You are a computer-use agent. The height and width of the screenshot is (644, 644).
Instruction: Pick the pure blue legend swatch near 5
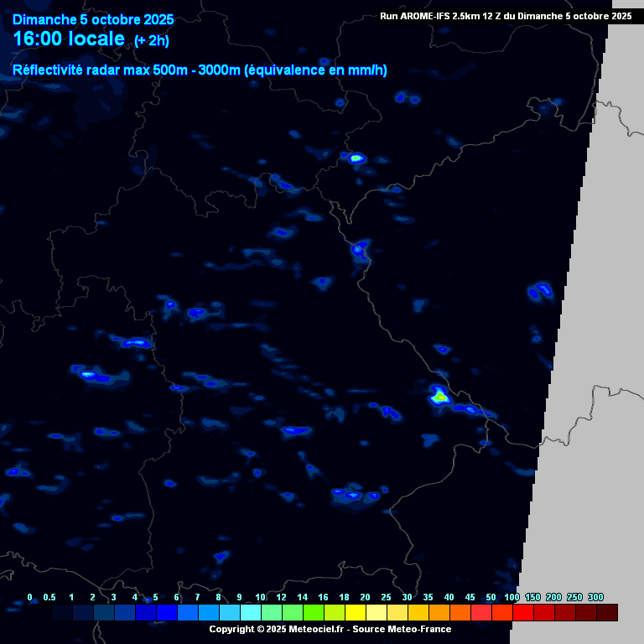click(x=167, y=613)
